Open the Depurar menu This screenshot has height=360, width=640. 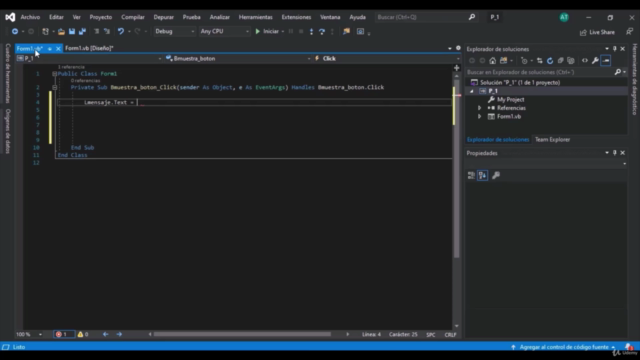point(163,17)
